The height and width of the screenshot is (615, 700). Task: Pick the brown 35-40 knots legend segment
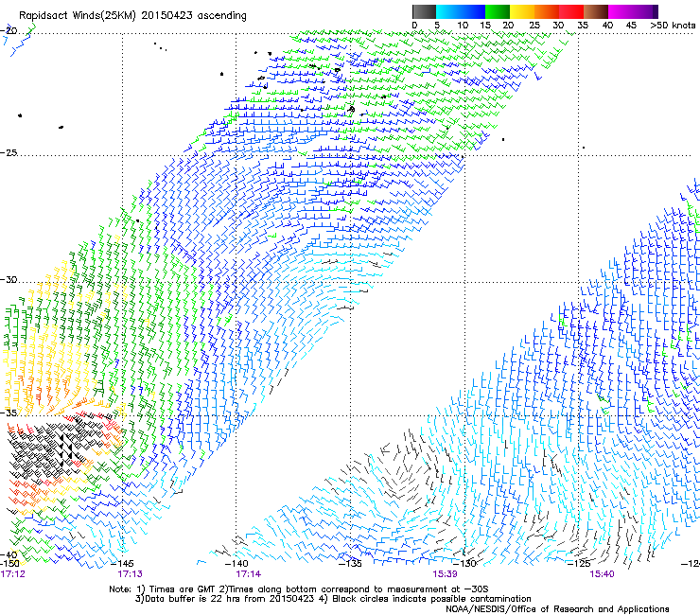(596, 11)
